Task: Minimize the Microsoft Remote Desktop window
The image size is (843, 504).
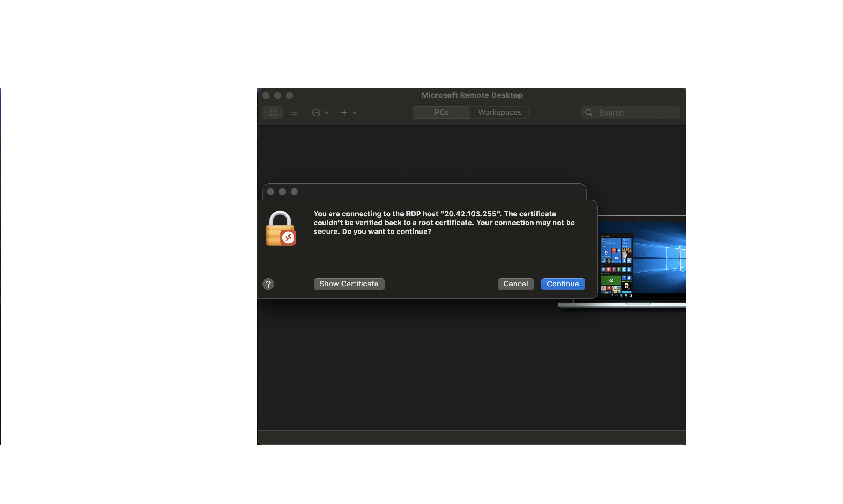Action: (x=277, y=95)
